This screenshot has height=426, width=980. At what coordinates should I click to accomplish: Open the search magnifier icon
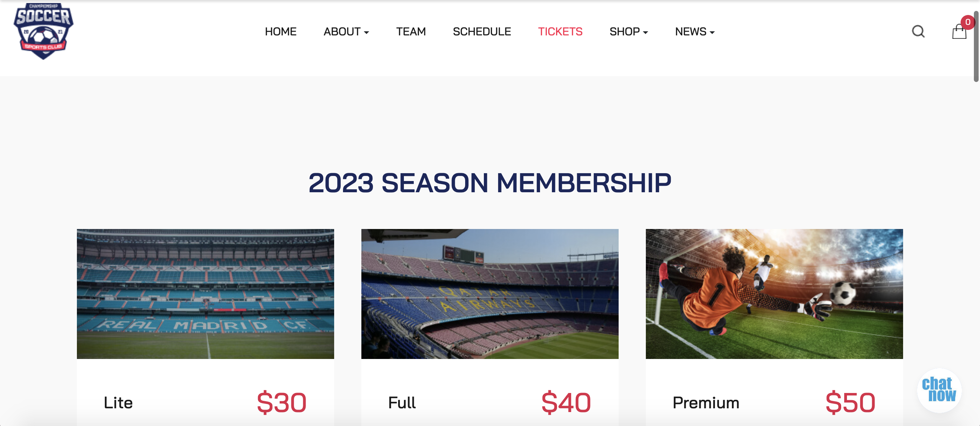pos(918,32)
